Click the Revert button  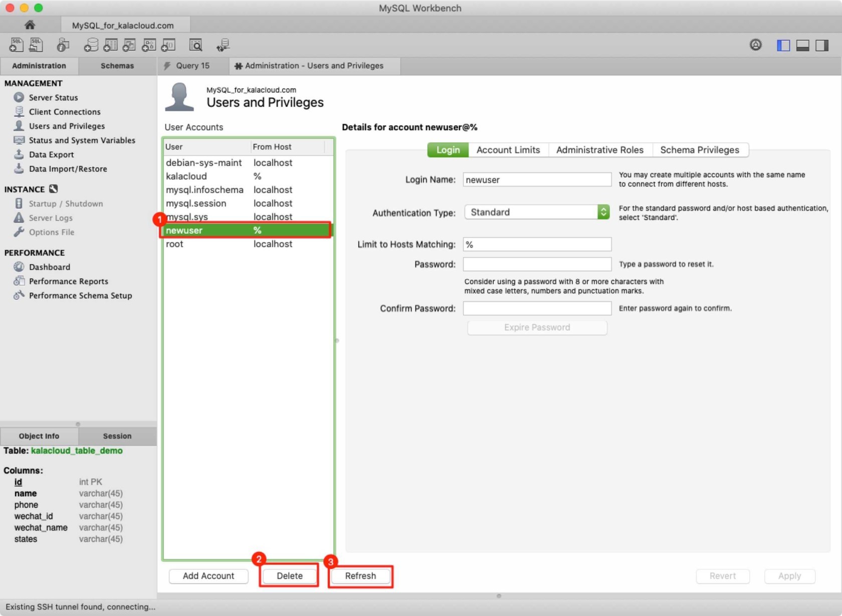coord(722,576)
